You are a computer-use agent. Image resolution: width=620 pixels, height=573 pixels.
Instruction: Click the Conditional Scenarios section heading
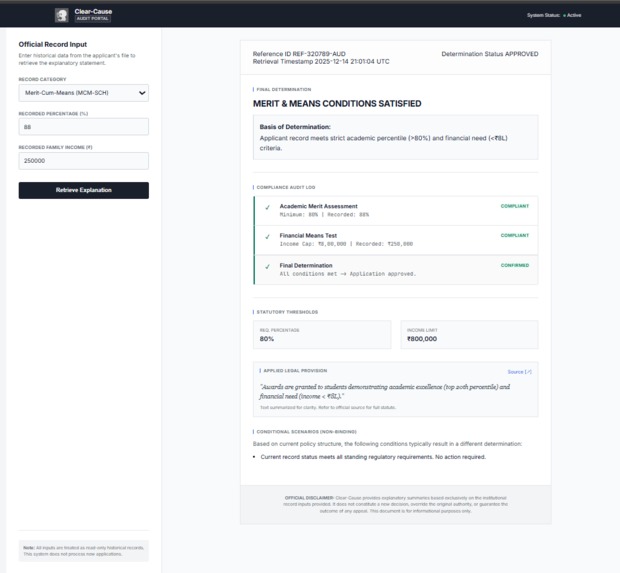click(306, 432)
